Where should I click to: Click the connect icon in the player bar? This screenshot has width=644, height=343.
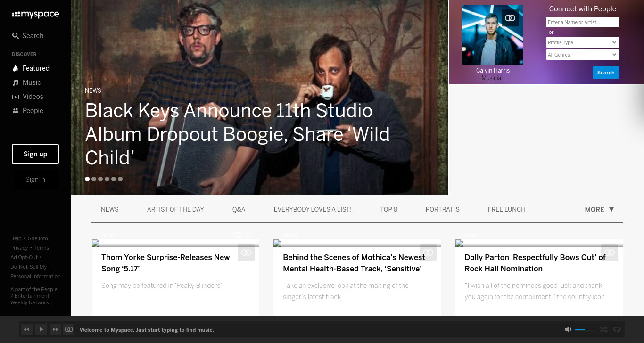coord(69,329)
